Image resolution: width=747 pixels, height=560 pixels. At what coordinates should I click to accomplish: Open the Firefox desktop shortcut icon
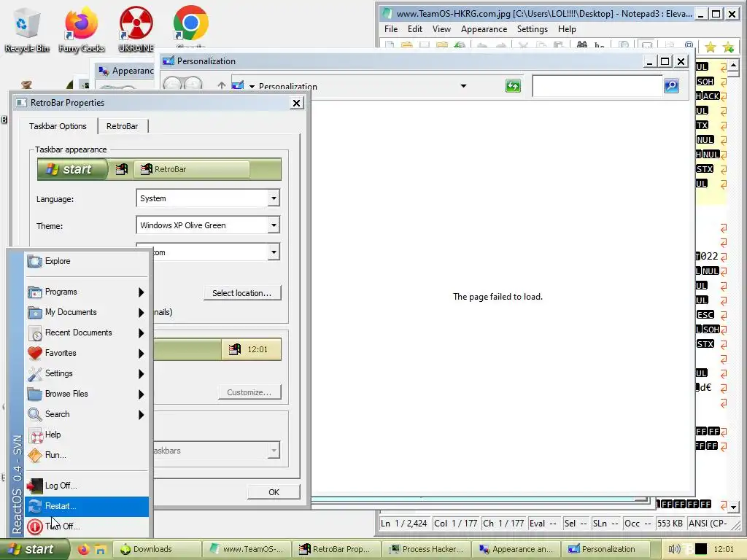(81, 28)
